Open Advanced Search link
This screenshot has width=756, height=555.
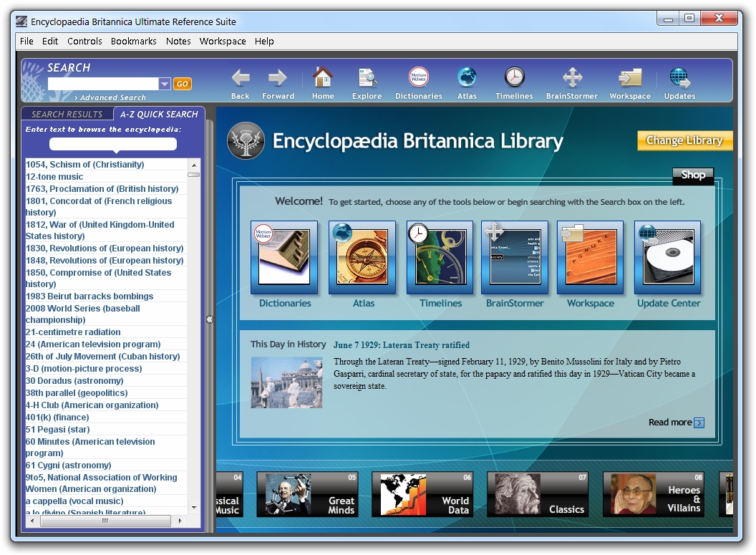[110, 97]
